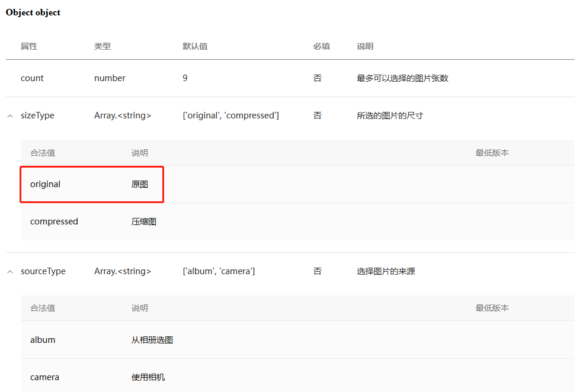The height and width of the screenshot is (392, 580).
Task: Click the 'original' legal value
Action: 45,185
